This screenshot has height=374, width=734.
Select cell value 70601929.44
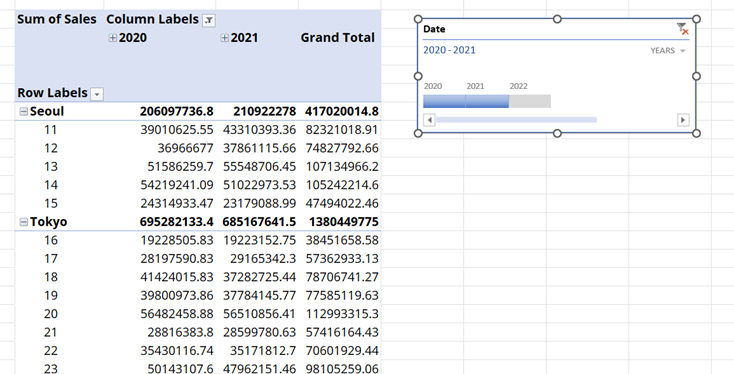pyautogui.click(x=342, y=351)
